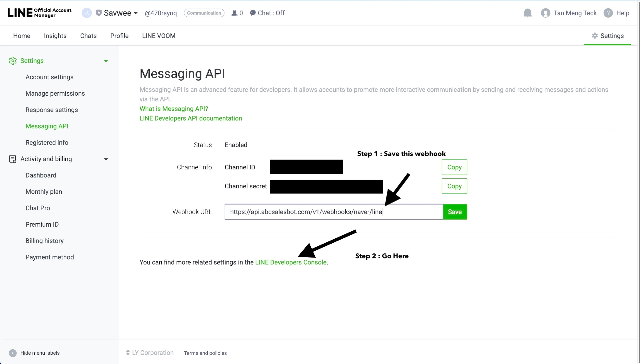Open Chat Pro

pyautogui.click(x=38, y=208)
